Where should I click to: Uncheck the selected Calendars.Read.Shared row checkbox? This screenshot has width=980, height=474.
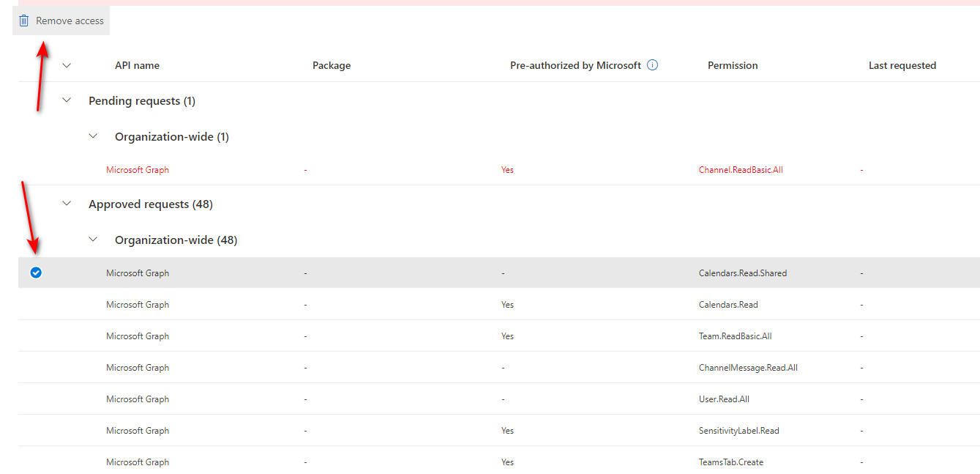point(36,273)
